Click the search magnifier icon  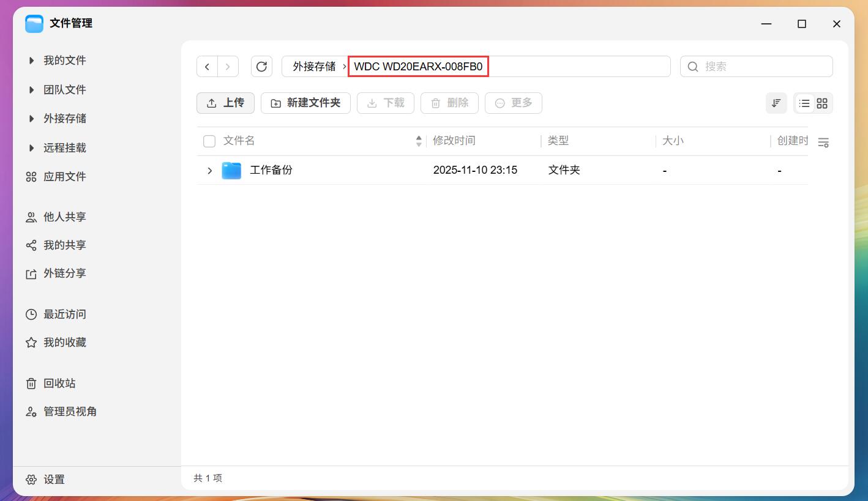(693, 67)
